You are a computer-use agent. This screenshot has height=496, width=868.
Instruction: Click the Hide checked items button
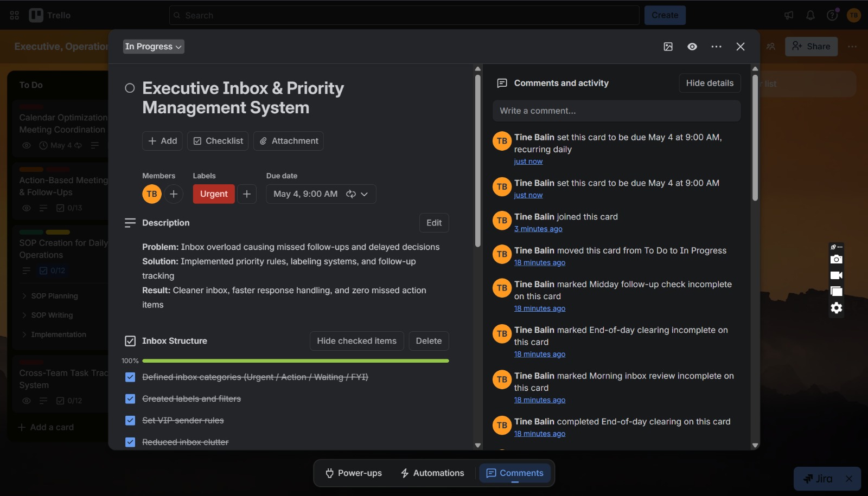[357, 341]
